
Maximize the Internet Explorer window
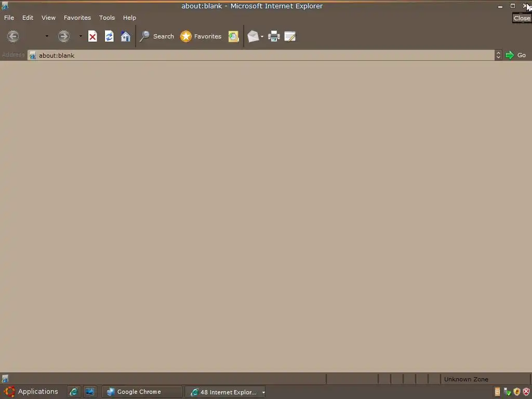point(513,6)
